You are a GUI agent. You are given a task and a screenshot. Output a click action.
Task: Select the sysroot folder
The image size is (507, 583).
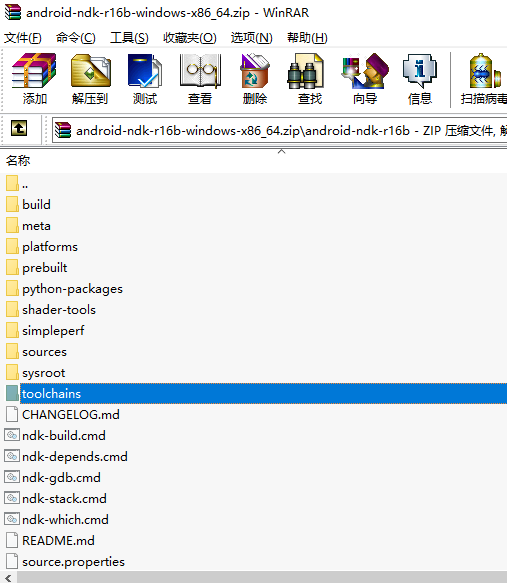[x=254, y=373]
